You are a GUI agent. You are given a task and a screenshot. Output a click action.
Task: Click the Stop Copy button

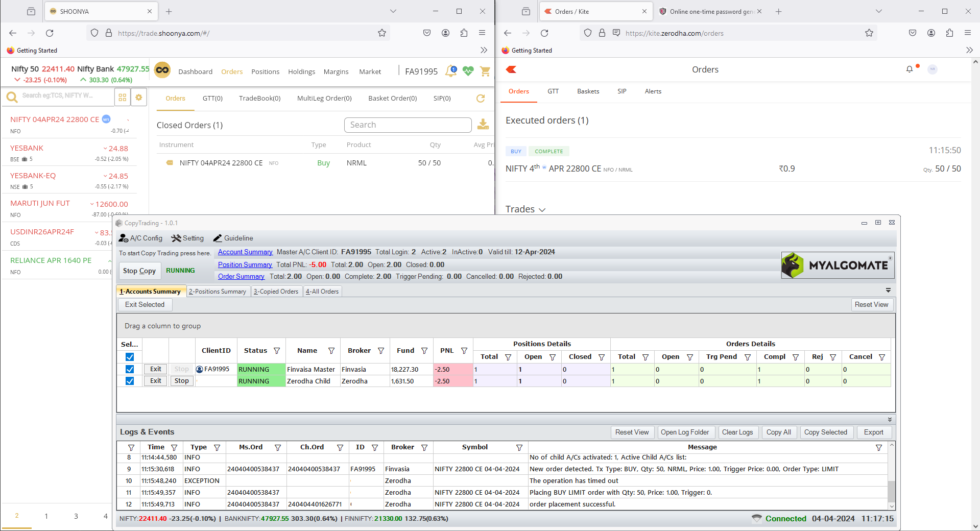(x=139, y=271)
